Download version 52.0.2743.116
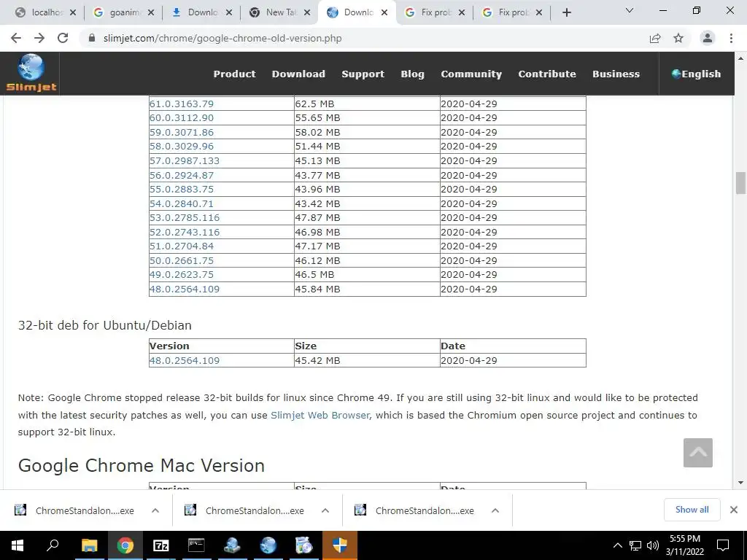Screen dimensions: 747x560 point(185,233)
